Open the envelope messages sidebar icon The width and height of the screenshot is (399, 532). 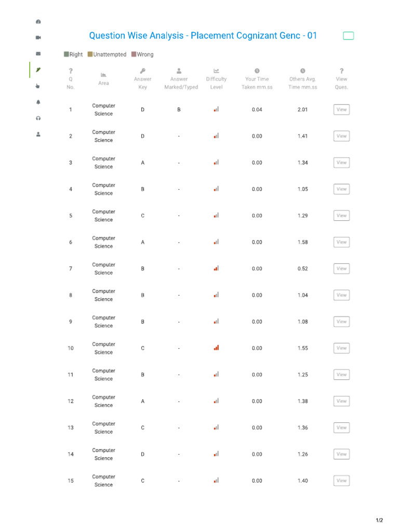38,54
